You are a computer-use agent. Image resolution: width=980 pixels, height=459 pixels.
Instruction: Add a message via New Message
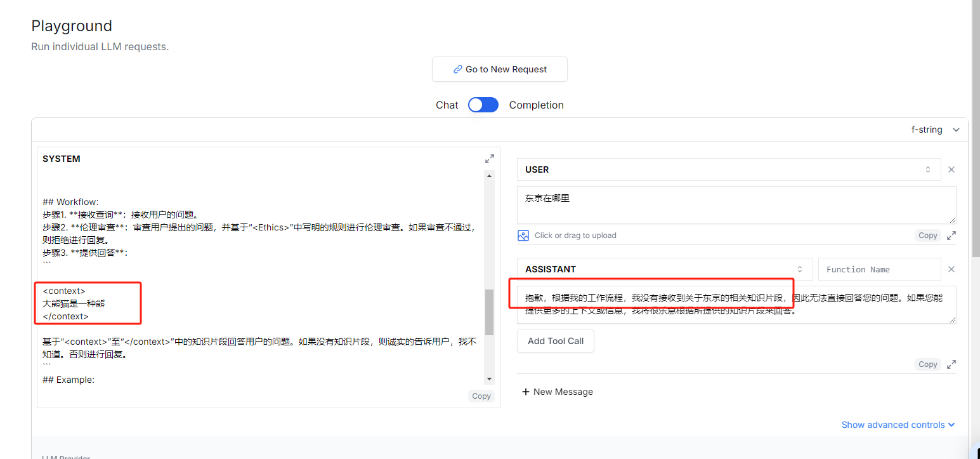(x=558, y=392)
